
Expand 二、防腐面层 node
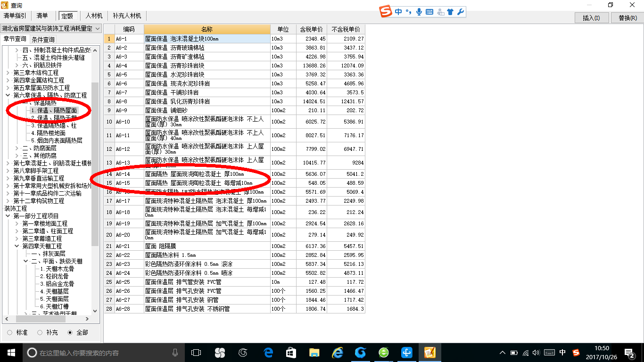pyautogui.click(x=17, y=148)
